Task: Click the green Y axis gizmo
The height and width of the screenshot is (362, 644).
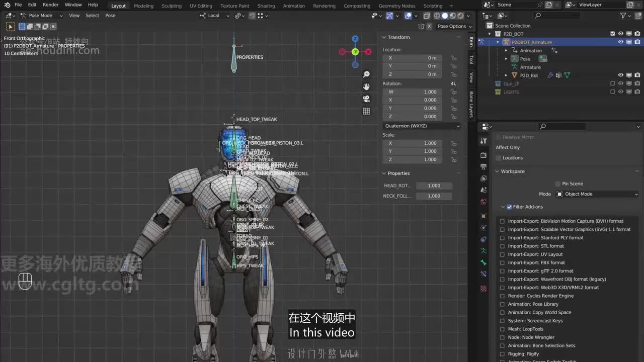Action: pyautogui.click(x=355, y=52)
